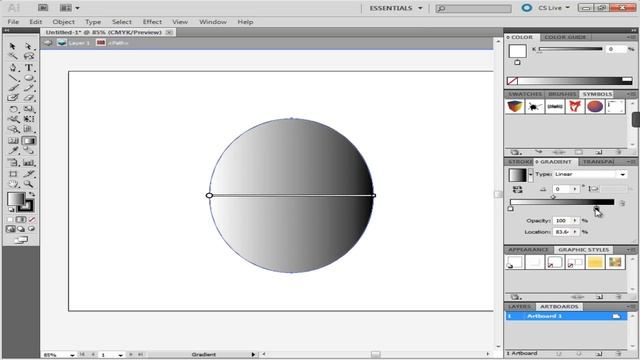This screenshot has width=640, height=360.
Task: Click the Reverse Gradient button
Action: (x=518, y=189)
